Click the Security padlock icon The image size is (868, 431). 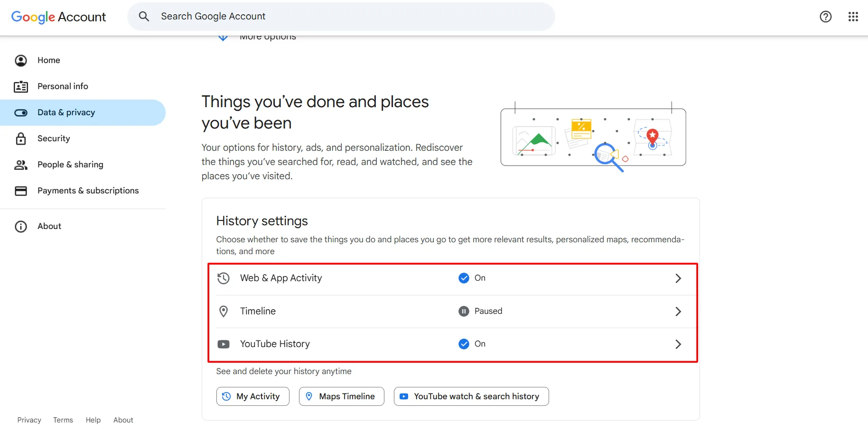point(21,138)
